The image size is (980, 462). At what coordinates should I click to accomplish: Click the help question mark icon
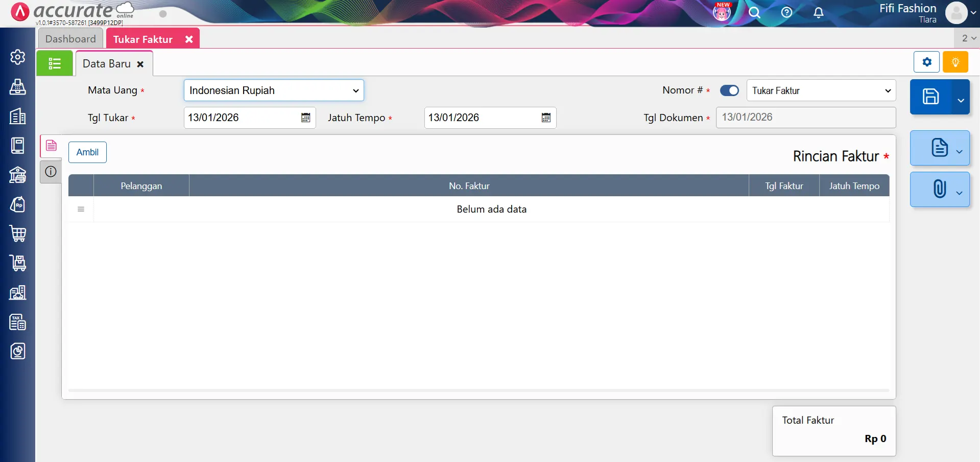786,13
